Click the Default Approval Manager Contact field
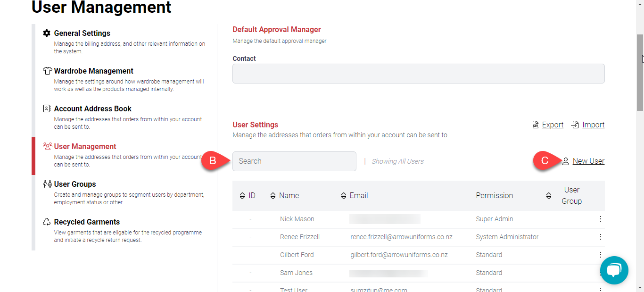This screenshot has width=644, height=292. pyautogui.click(x=418, y=74)
